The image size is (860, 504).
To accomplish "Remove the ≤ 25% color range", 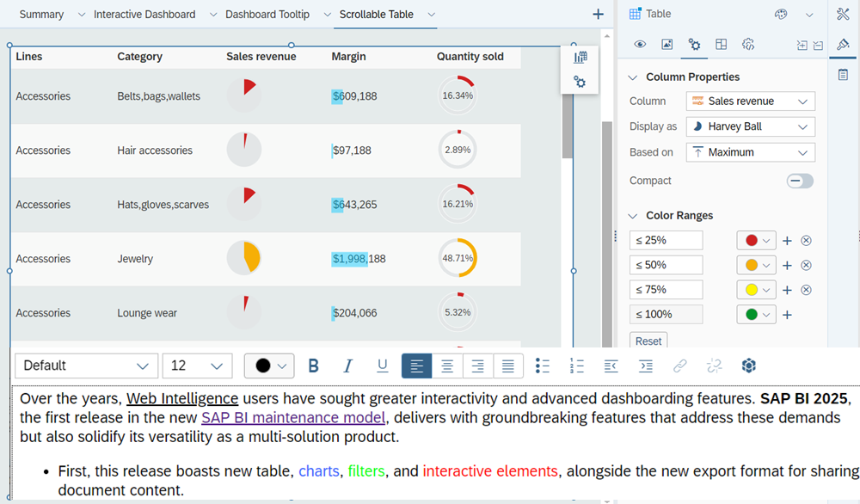I will [806, 241].
